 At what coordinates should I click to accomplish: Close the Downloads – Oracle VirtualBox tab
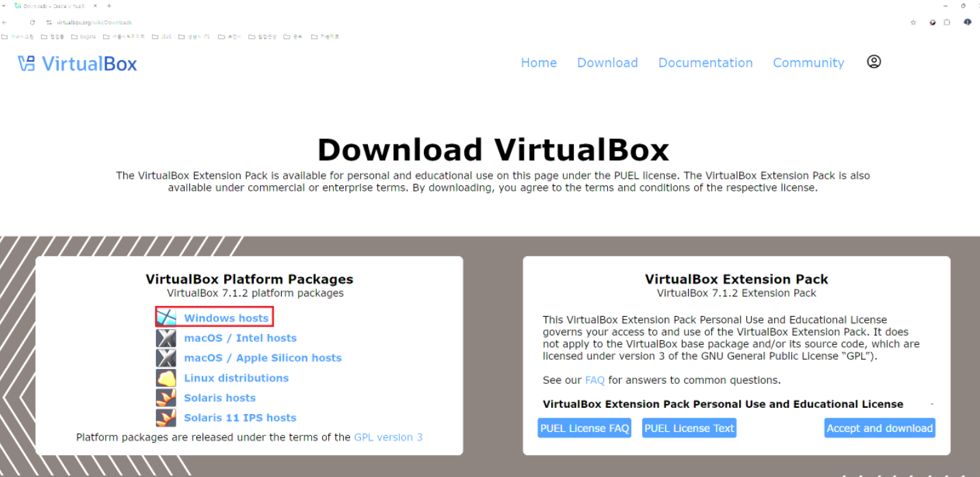point(95,6)
